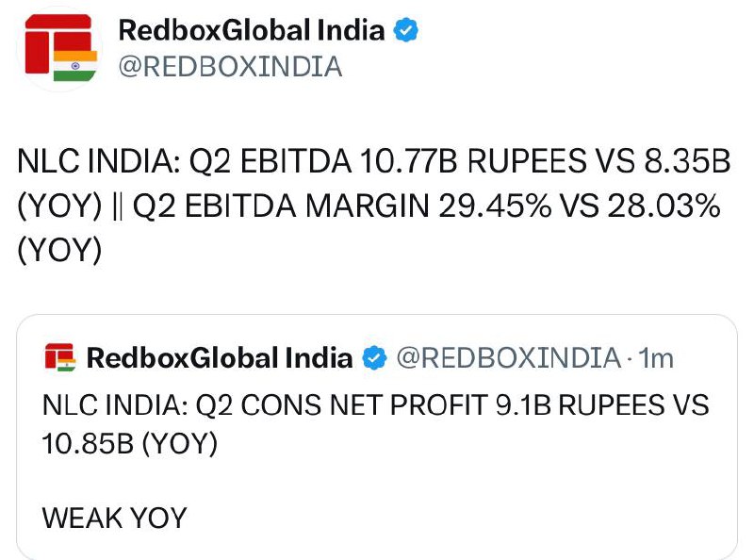Open the quoted tweet's 1m timestamp

pos(655,358)
